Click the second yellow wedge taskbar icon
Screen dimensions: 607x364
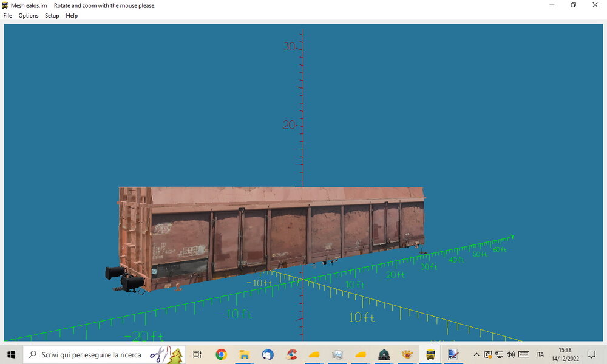pyautogui.click(x=361, y=354)
